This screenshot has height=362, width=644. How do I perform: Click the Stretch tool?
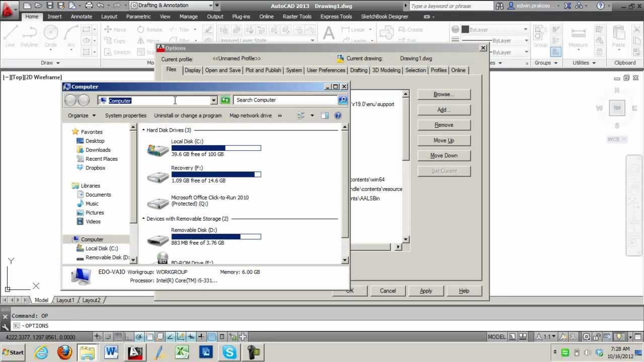[117, 52]
